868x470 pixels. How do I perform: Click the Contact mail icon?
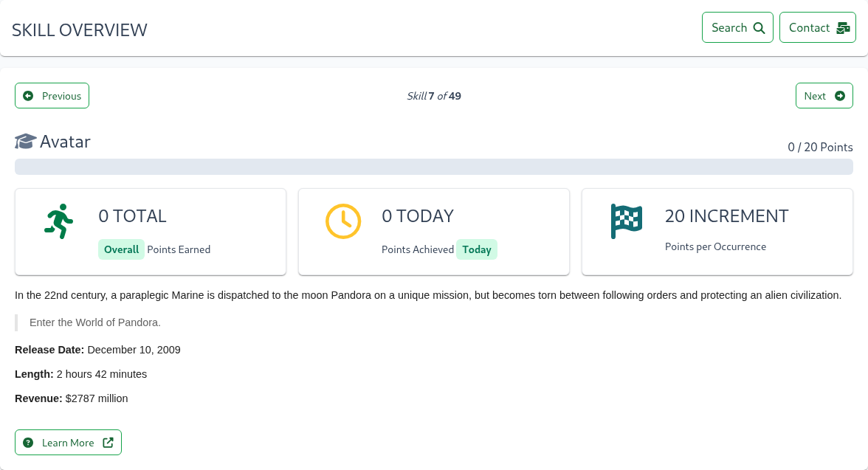[x=843, y=28]
